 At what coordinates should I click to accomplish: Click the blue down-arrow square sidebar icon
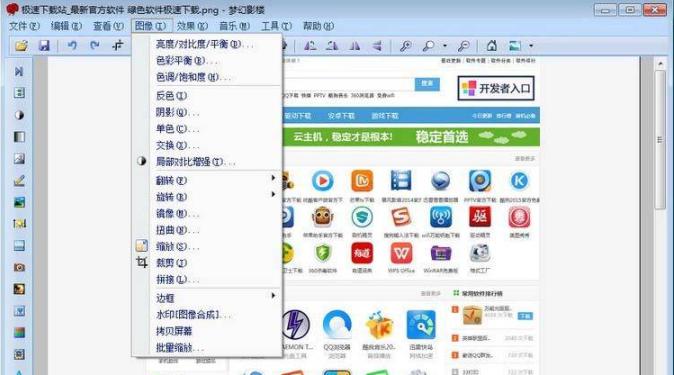(x=19, y=311)
